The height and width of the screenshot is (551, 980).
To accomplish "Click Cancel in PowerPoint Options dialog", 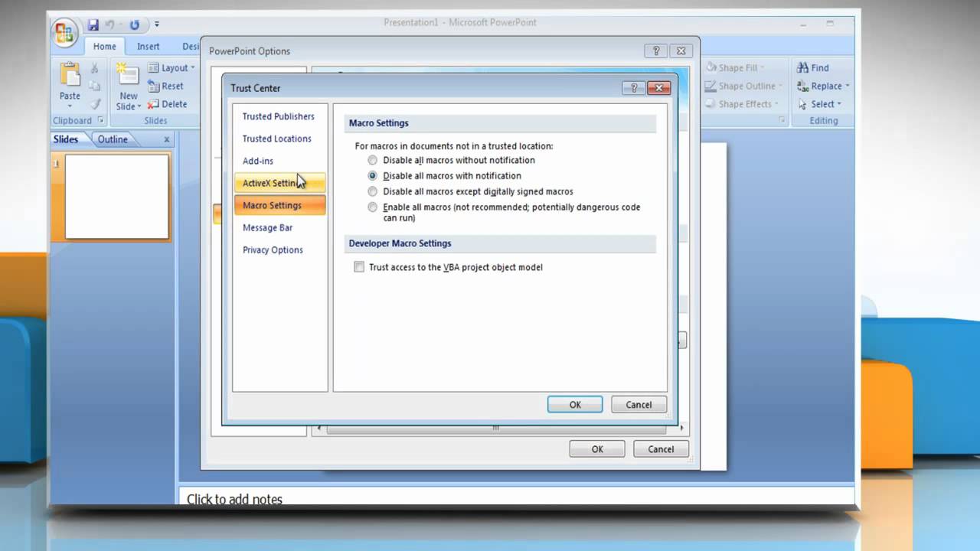I will [661, 449].
